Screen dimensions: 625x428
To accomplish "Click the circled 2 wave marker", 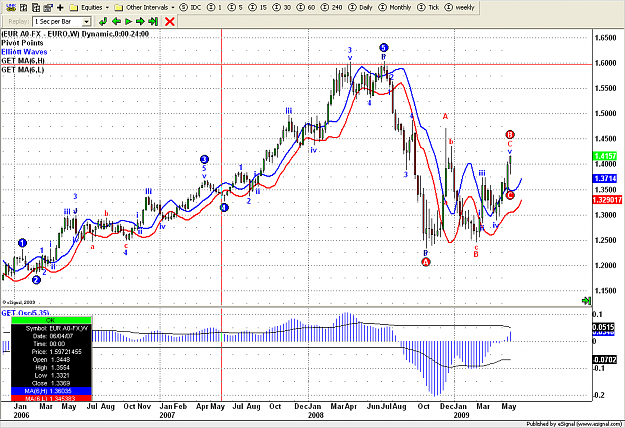I will 36,280.
